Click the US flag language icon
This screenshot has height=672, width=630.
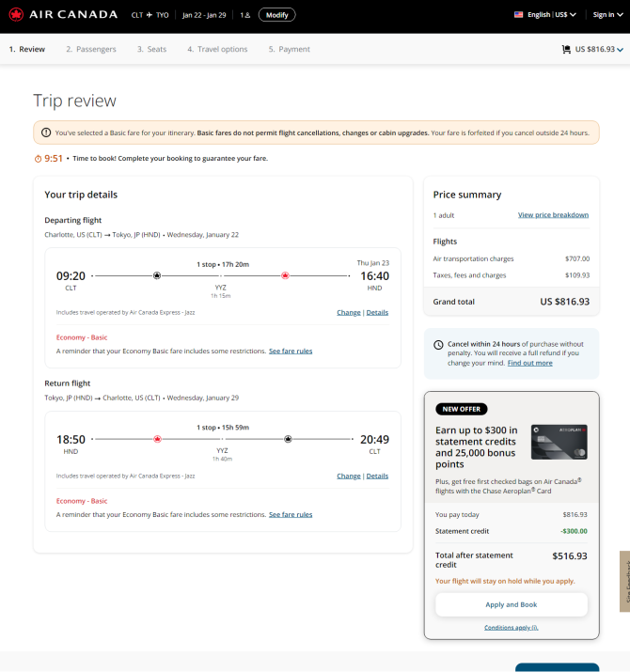518,15
